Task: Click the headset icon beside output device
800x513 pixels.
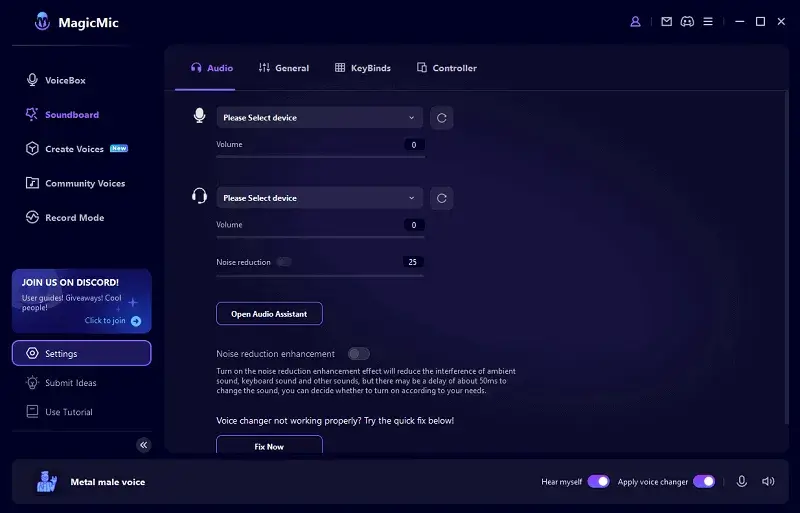Action: [x=199, y=196]
